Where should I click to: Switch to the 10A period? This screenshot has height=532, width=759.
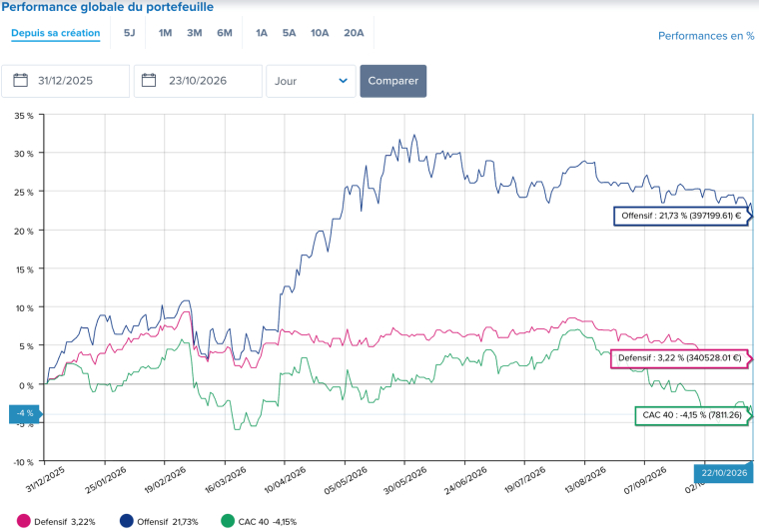[x=320, y=33]
